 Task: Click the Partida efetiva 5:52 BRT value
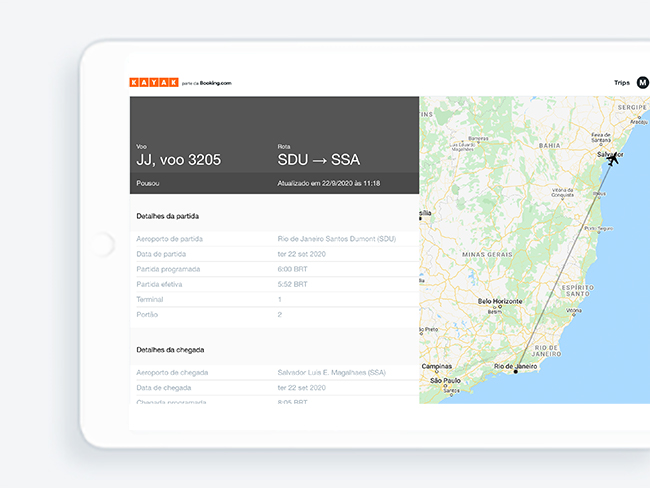pos(292,284)
